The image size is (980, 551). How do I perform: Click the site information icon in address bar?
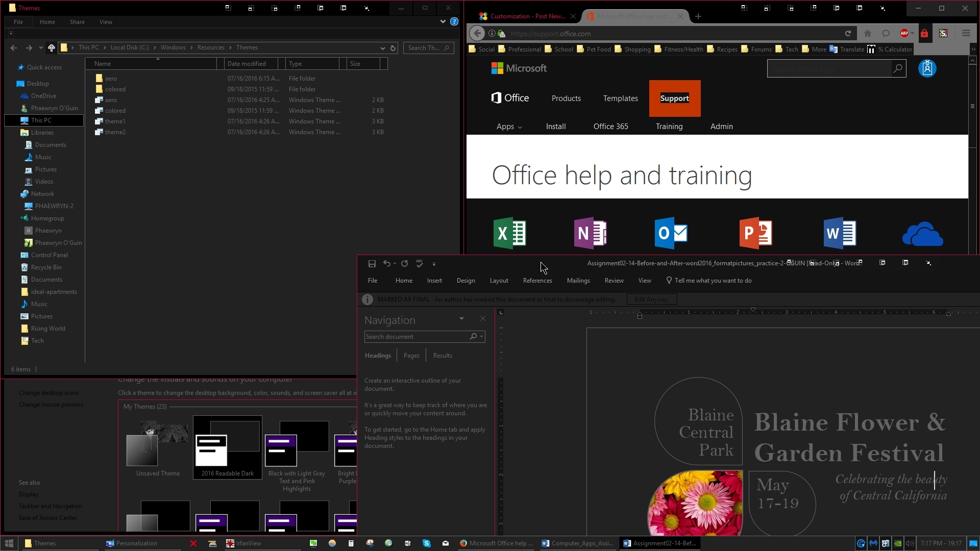492,34
